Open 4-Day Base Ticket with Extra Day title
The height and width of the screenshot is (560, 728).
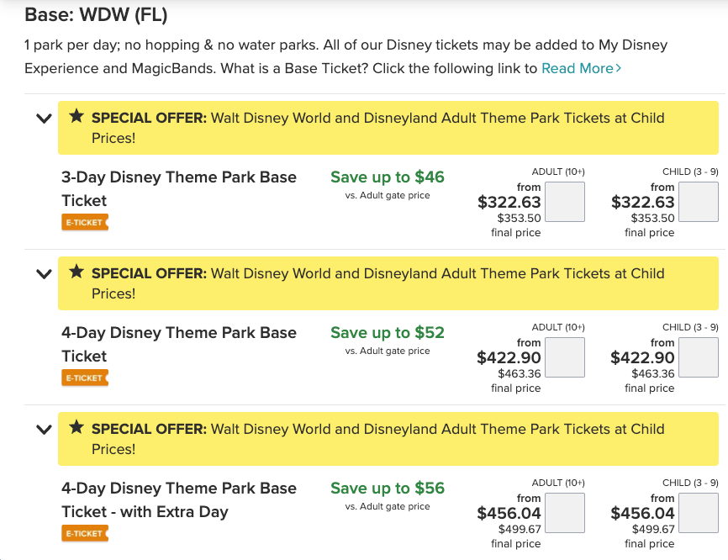(178, 499)
